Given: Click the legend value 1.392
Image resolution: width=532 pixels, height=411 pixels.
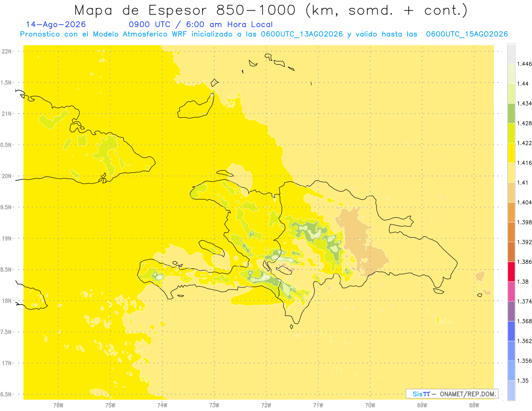Looking at the screenshot, I should tap(525, 242).
